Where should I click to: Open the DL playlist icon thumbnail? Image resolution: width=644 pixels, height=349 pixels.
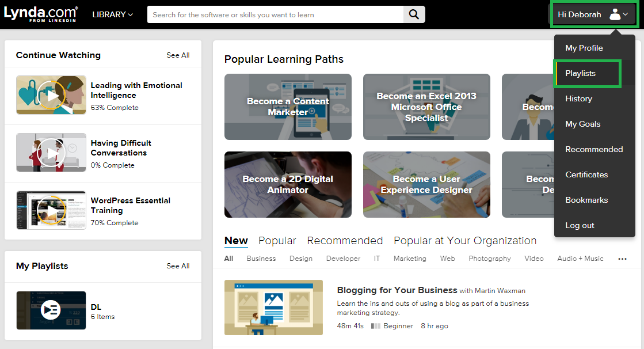pyautogui.click(x=51, y=310)
